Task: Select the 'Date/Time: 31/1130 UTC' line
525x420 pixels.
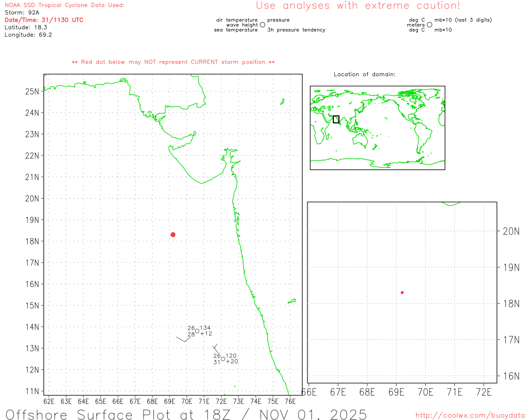Action: [44, 20]
